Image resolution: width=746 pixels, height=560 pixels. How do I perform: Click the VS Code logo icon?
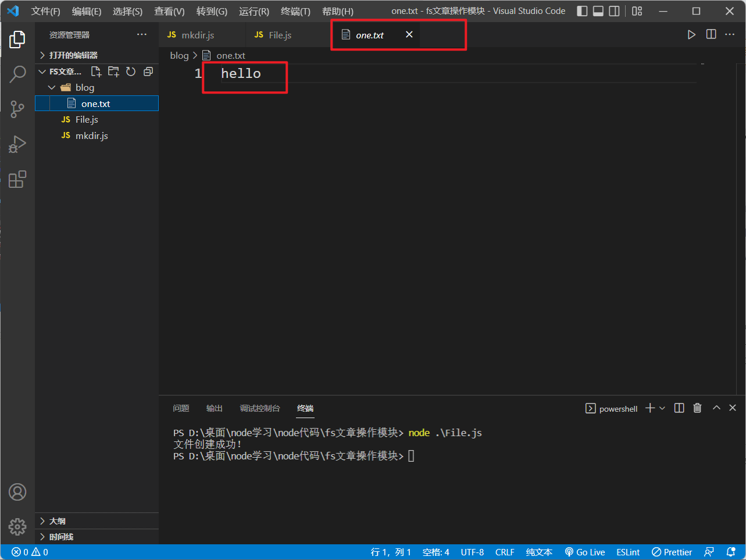[x=13, y=11]
